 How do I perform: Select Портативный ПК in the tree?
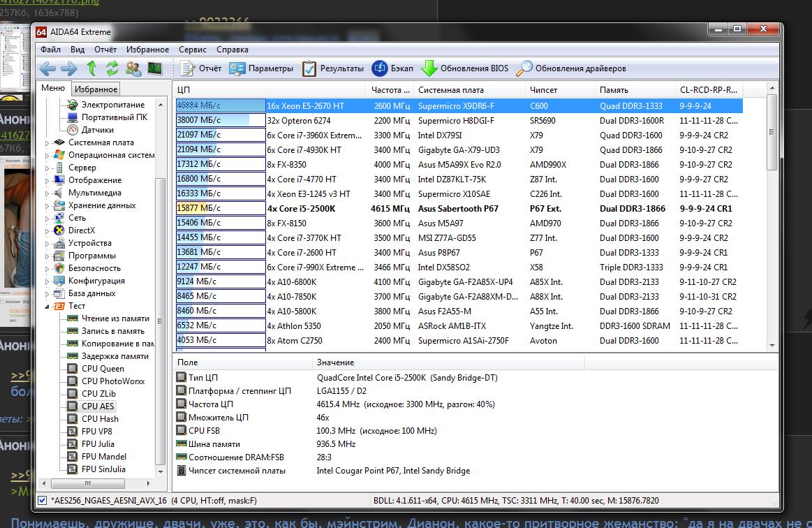tap(115, 117)
